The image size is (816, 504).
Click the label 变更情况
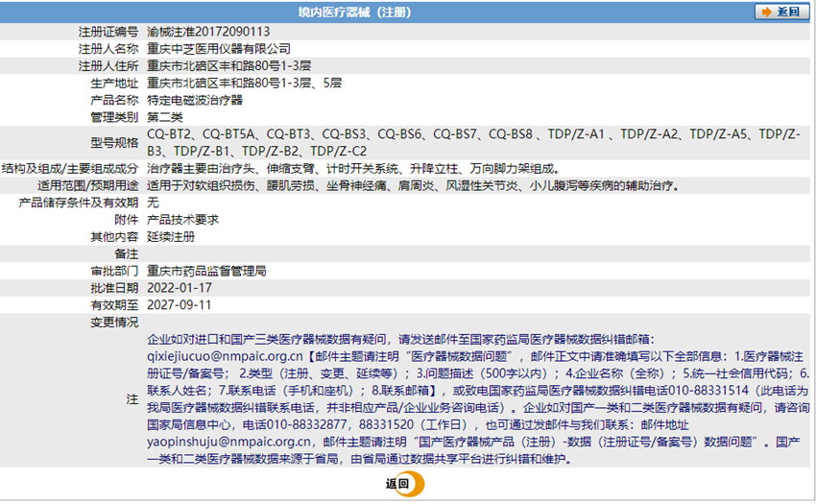[x=114, y=323]
